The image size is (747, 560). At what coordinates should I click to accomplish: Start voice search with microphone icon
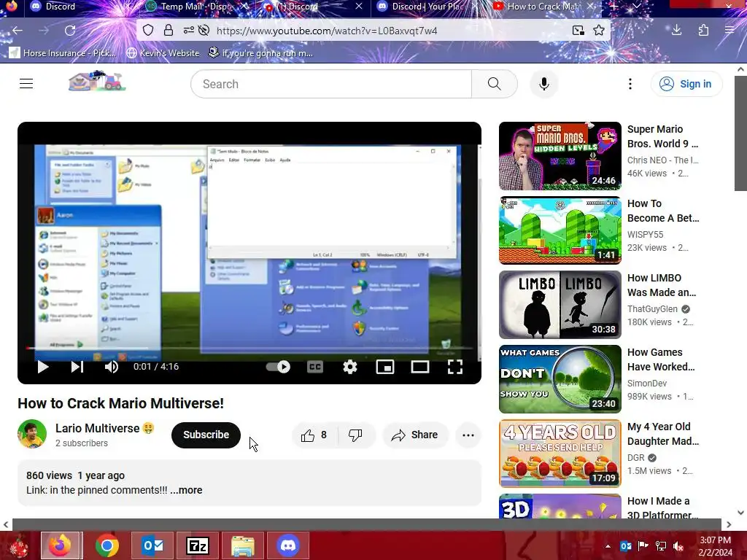(x=543, y=84)
